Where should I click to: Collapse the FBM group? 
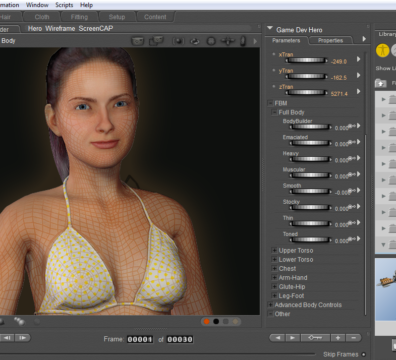(270, 103)
